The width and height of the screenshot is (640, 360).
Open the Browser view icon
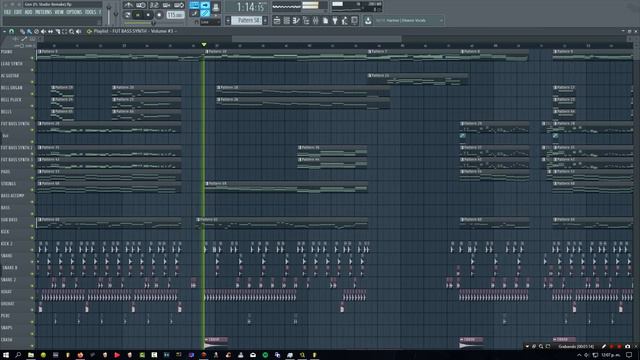[x=306, y=21]
